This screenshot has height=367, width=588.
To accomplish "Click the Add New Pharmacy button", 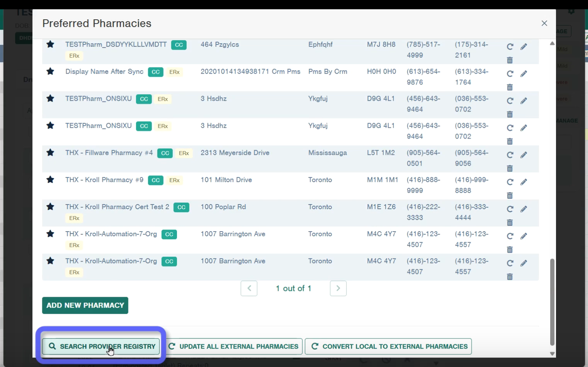I will (85, 305).
